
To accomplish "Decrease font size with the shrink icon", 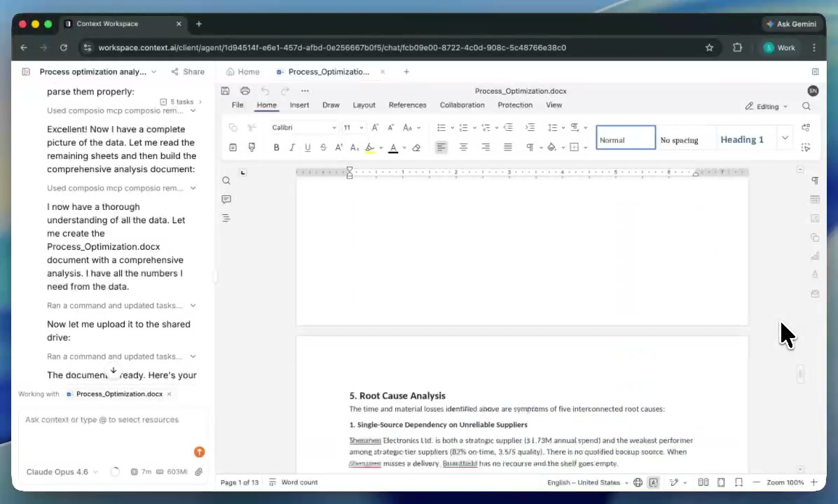I will 391,127.
